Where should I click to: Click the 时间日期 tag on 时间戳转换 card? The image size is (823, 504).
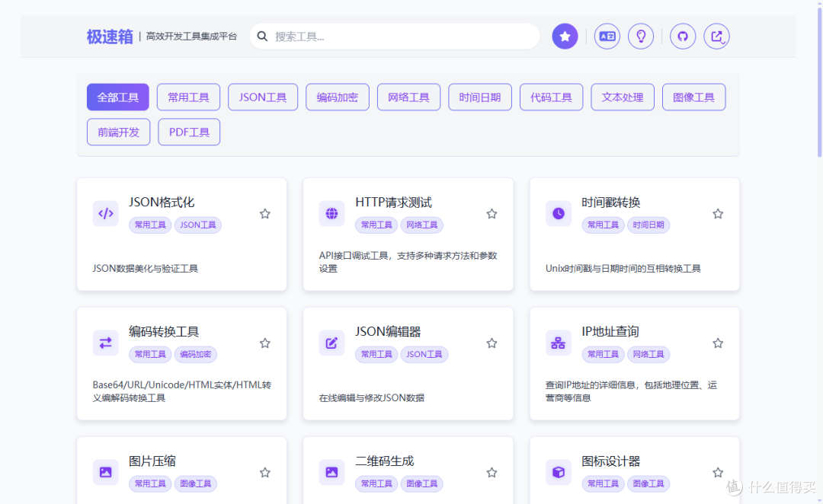pyautogui.click(x=648, y=225)
